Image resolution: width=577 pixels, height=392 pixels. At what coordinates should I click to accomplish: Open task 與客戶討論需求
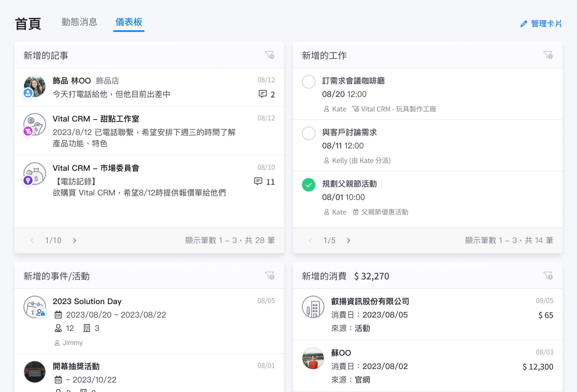point(350,132)
